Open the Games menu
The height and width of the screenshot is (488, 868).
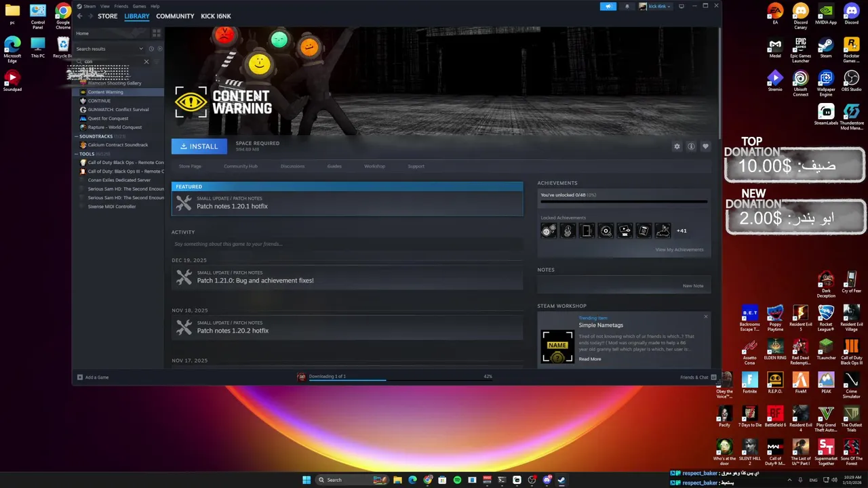139,6
